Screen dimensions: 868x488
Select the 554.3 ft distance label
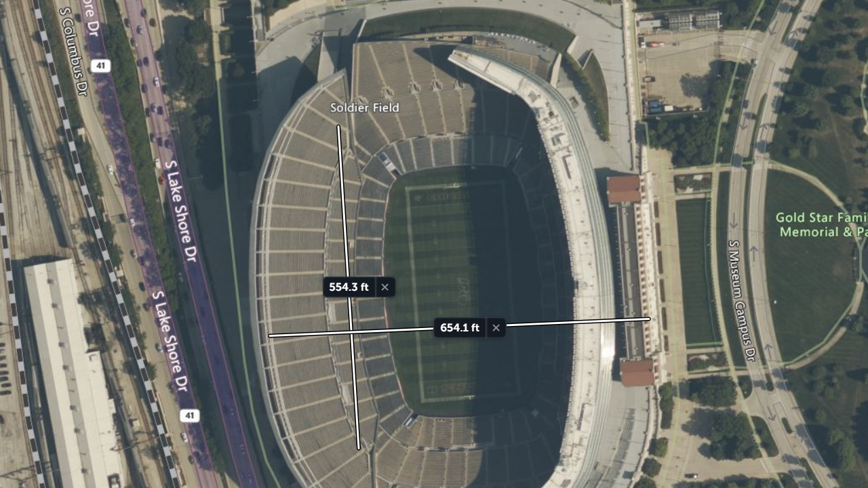click(x=349, y=287)
